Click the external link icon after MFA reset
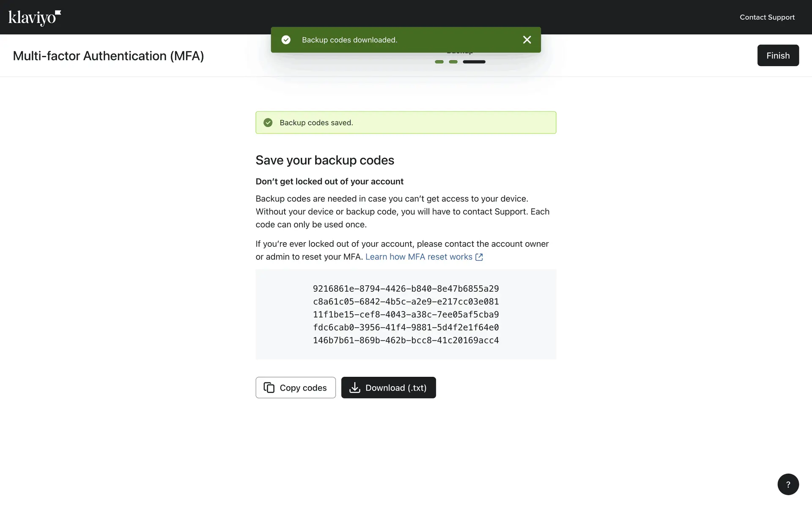 (x=479, y=257)
